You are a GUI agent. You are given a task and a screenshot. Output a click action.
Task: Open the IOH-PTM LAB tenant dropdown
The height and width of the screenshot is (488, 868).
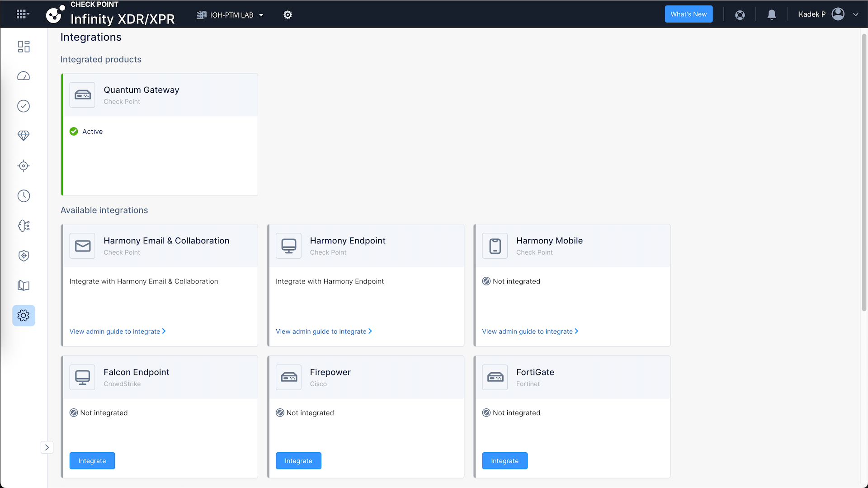click(x=231, y=15)
